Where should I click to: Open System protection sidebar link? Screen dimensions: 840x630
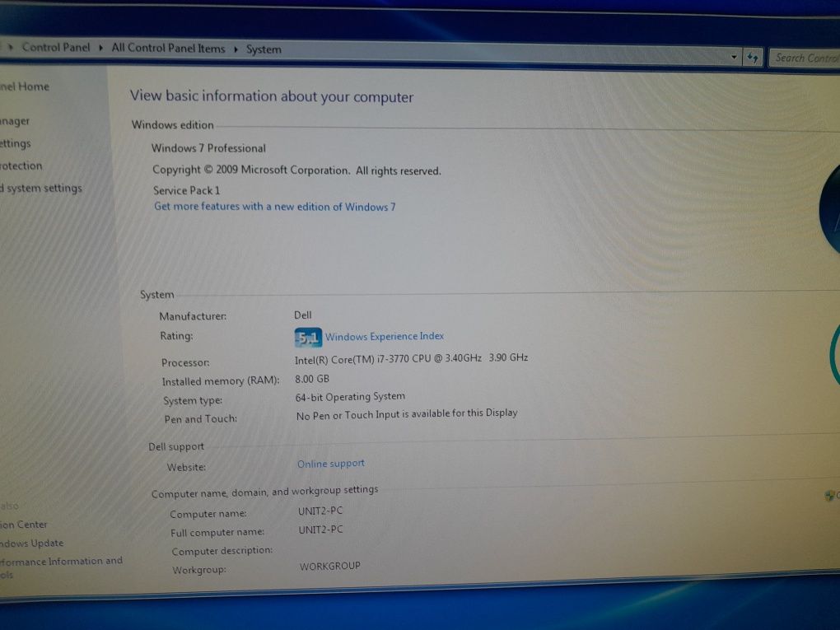click(x=21, y=166)
